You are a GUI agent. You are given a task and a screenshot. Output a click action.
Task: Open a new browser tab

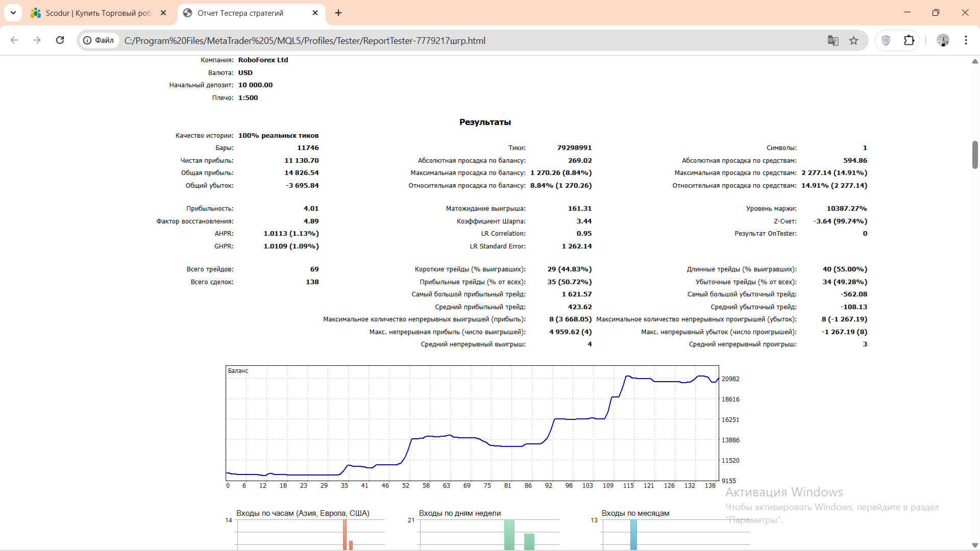338,13
